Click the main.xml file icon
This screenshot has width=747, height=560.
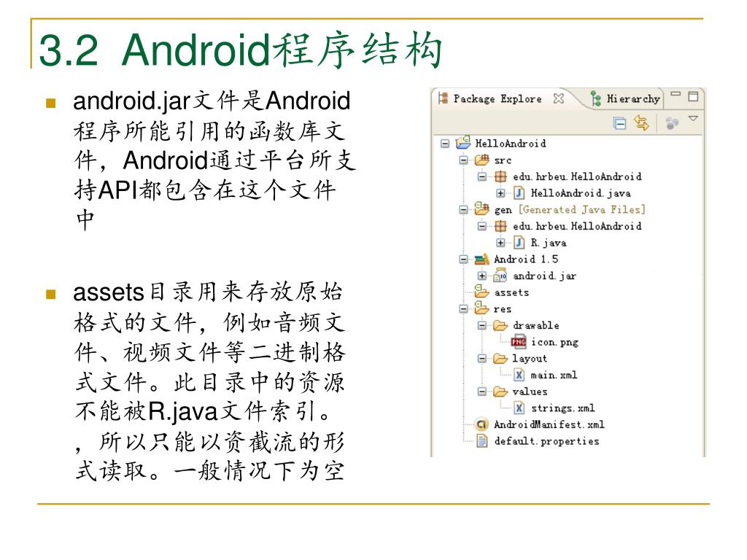(519, 375)
